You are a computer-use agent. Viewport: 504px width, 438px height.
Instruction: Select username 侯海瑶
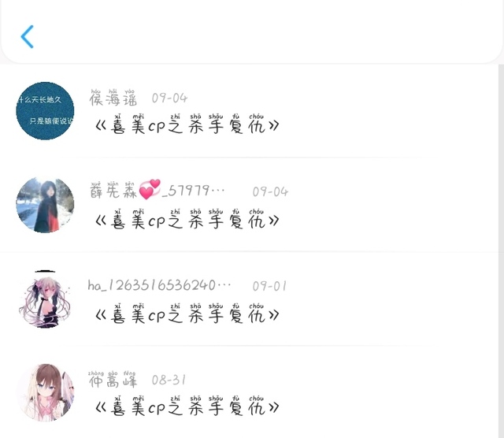click(x=113, y=98)
